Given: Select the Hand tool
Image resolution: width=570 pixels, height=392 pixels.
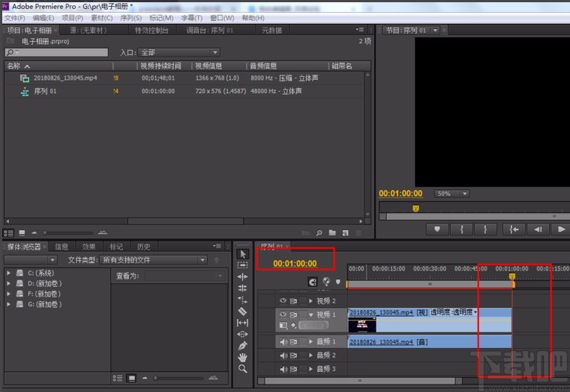Looking at the screenshot, I should 242,357.
